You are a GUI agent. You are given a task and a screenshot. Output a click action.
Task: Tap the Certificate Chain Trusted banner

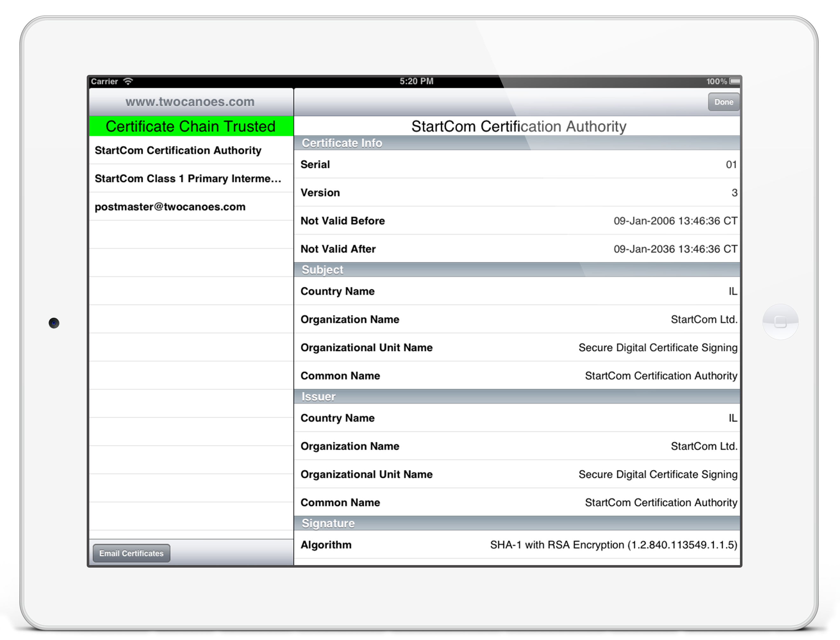coord(191,126)
